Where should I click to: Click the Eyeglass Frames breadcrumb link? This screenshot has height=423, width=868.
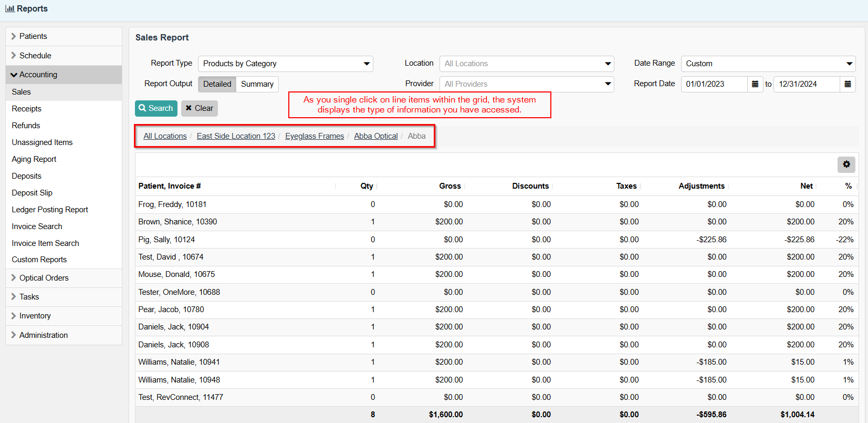(x=315, y=136)
